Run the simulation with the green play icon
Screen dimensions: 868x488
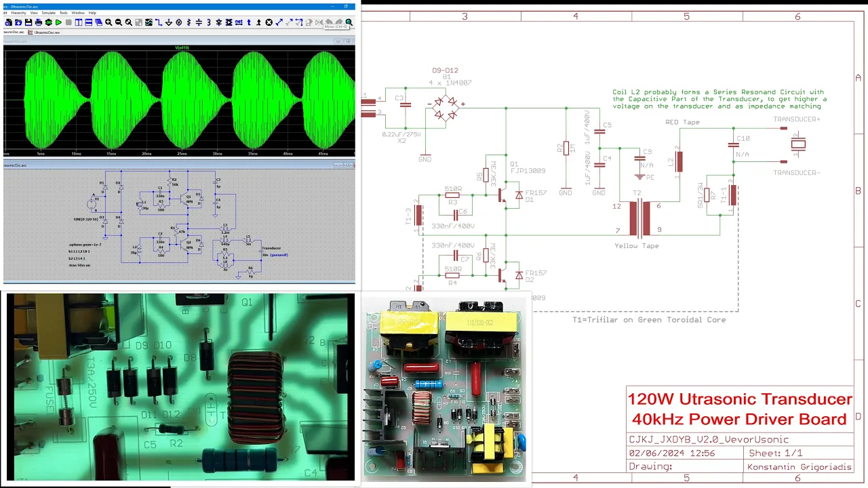pyautogui.click(x=58, y=22)
